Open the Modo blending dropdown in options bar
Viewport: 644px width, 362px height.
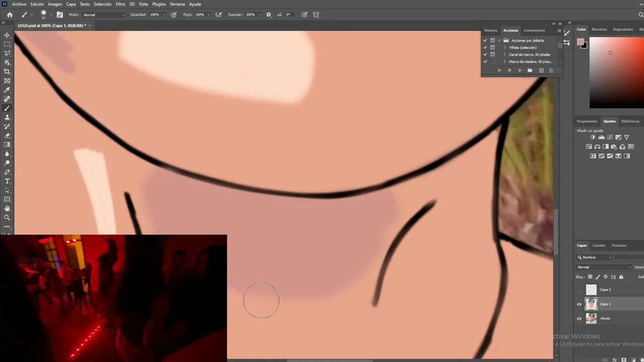click(104, 15)
